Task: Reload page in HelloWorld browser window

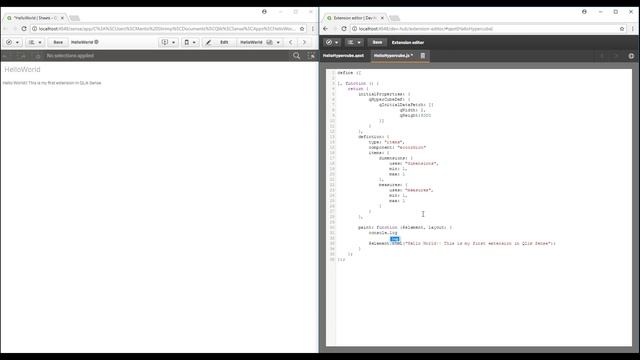Action: coord(24,29)
